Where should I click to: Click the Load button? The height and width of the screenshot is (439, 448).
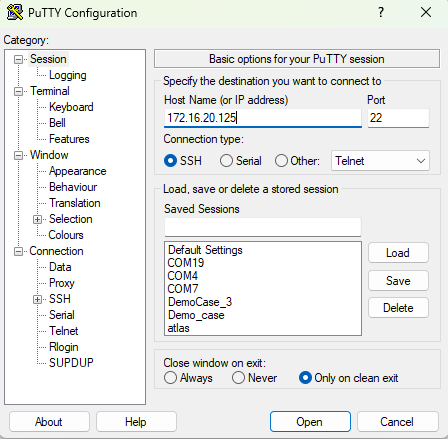(x=398, y=253)
